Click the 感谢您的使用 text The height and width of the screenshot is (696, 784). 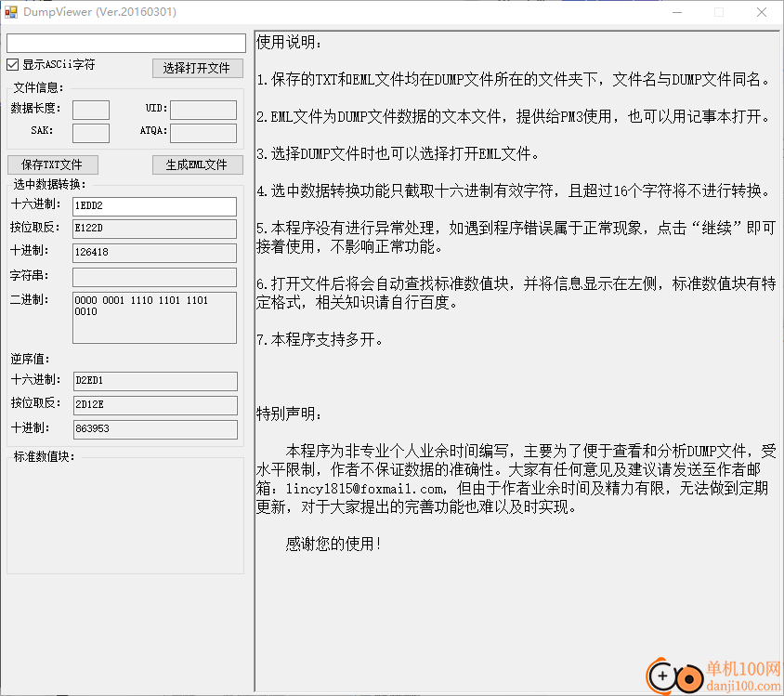333,544
